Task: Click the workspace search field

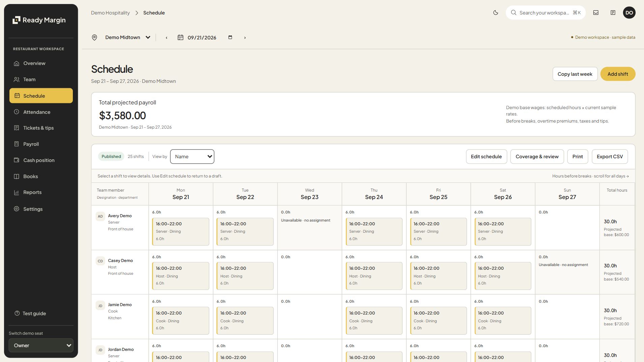Action: click(x=545, y=13)
